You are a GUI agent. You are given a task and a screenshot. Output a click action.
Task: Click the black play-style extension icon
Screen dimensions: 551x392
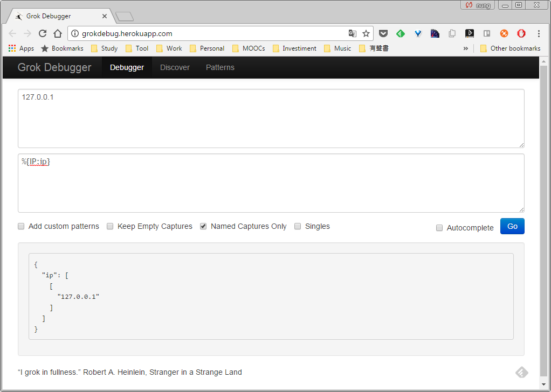pyautogui.click(x=470, y=34)
